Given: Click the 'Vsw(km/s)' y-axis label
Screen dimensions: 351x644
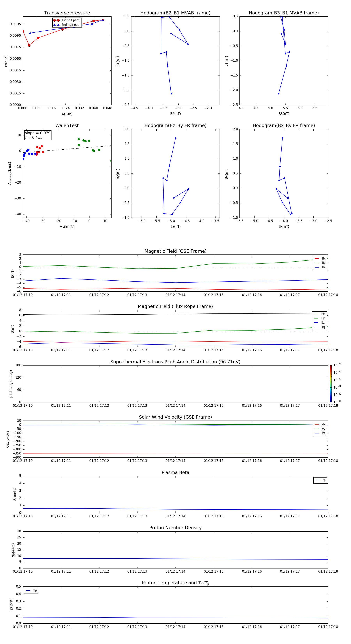Looking at the screenshot, I should [8, 439].
